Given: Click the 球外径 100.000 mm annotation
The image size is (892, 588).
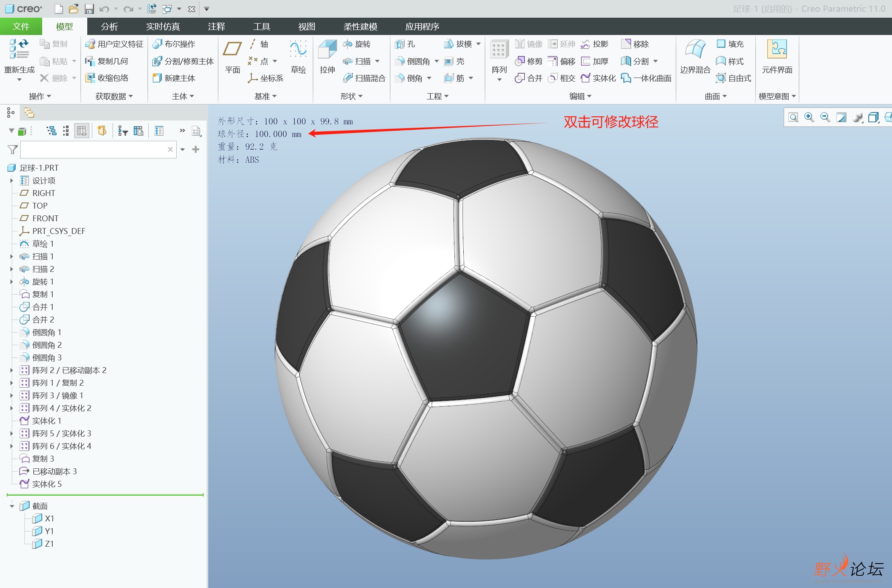Looking at the screenshot, I should click(x=260, y=134).
